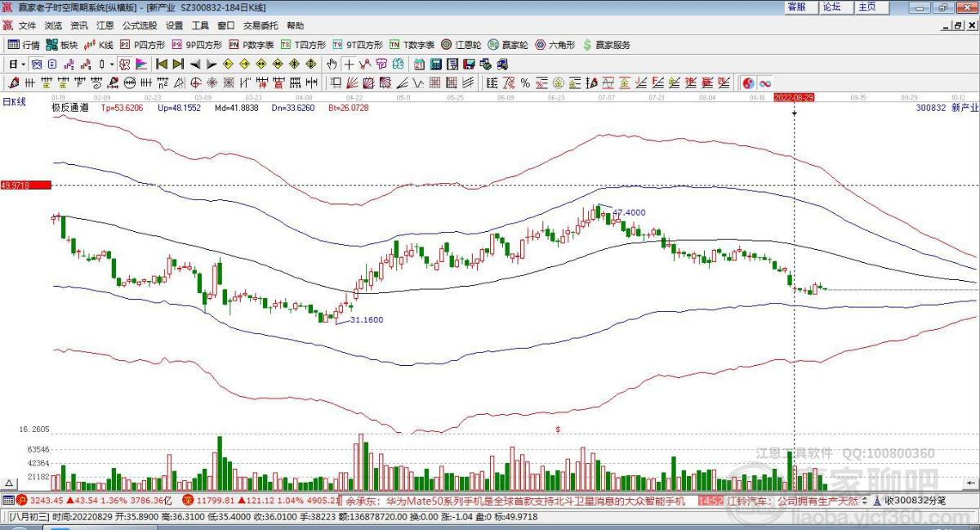Screen dimensions: 980x530
Task: Open the P数字表 tool
Action: [252, 45]
